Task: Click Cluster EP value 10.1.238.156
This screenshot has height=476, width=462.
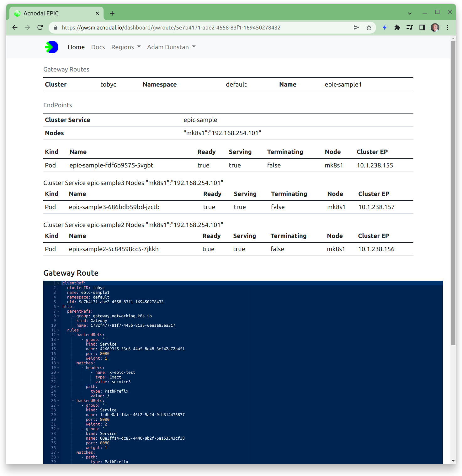Action: point(376,249)
